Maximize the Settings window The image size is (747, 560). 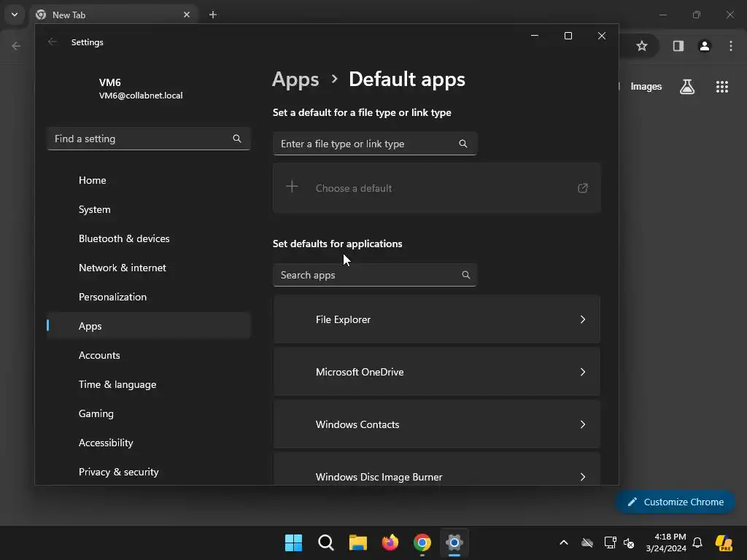568,36
